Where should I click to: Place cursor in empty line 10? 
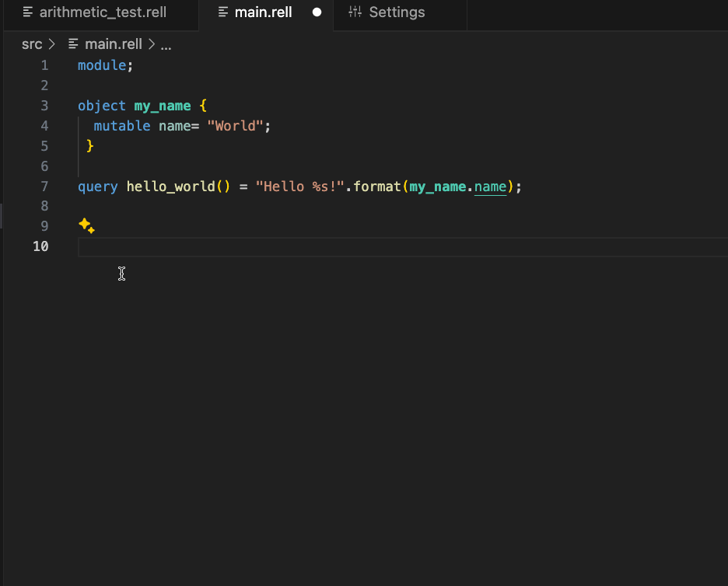point(403,246)
